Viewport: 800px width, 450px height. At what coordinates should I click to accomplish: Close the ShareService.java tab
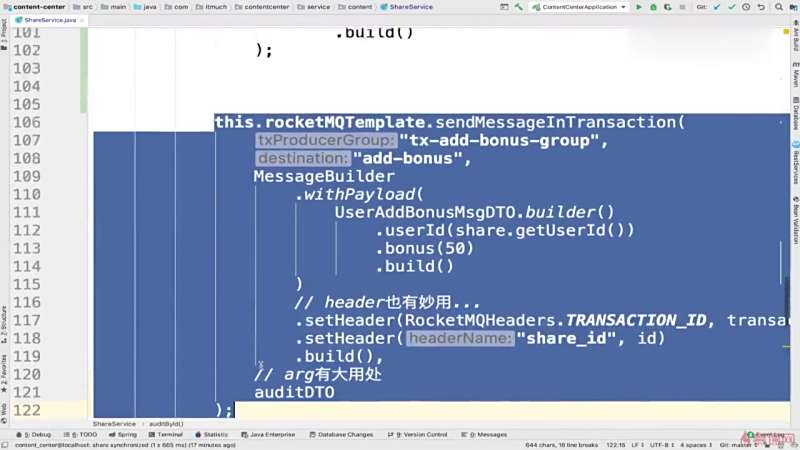pos(82,20)
